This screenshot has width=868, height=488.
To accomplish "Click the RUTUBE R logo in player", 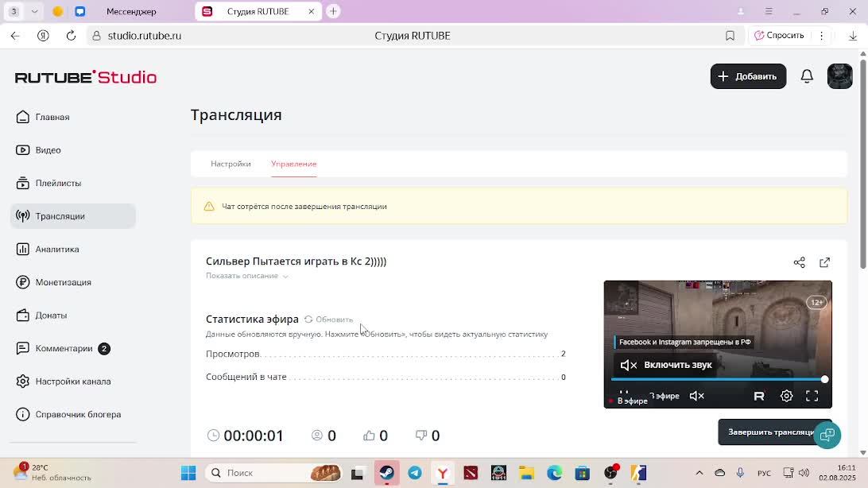I will point(759,396).
